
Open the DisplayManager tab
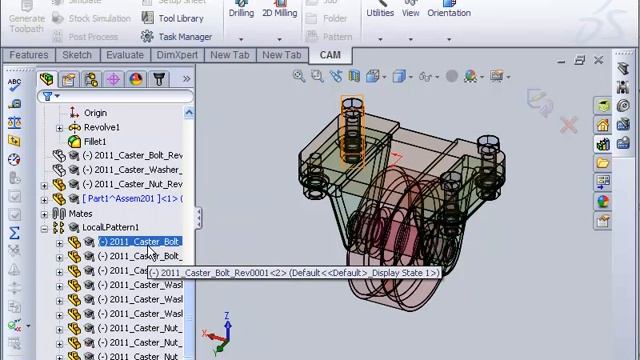pyautogui.click(x=136, y=79)
